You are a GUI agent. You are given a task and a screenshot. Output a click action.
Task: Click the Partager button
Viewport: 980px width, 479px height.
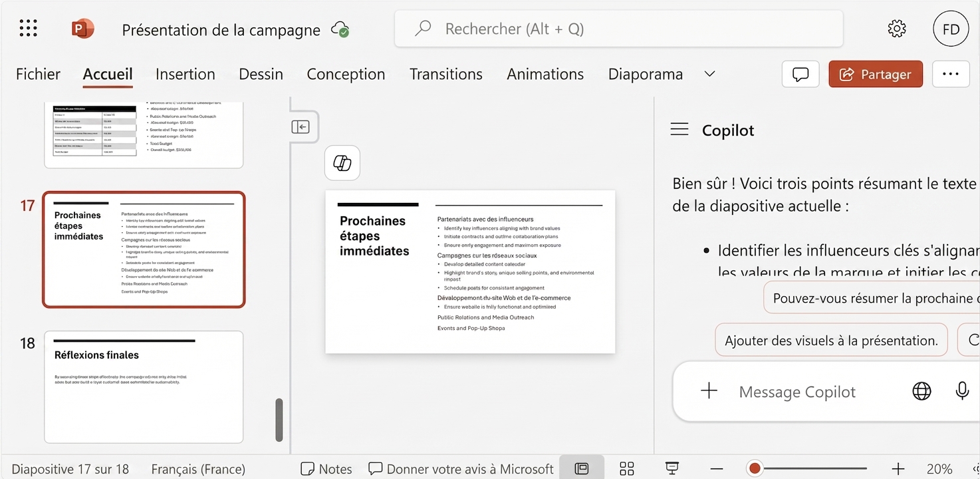pyautogui.click(x=876, y=75)
